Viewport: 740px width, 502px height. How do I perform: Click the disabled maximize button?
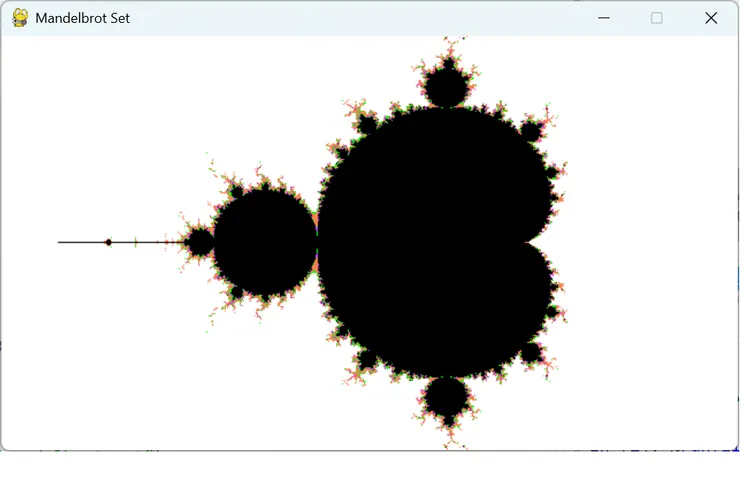click(656, 18)
